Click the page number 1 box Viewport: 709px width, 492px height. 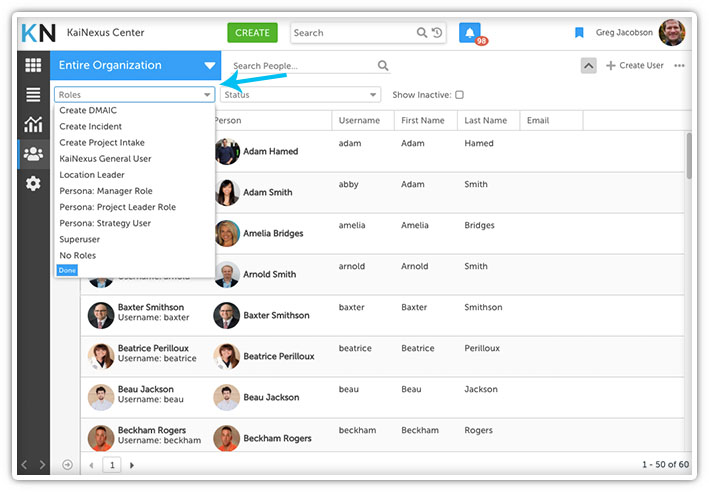112,465
